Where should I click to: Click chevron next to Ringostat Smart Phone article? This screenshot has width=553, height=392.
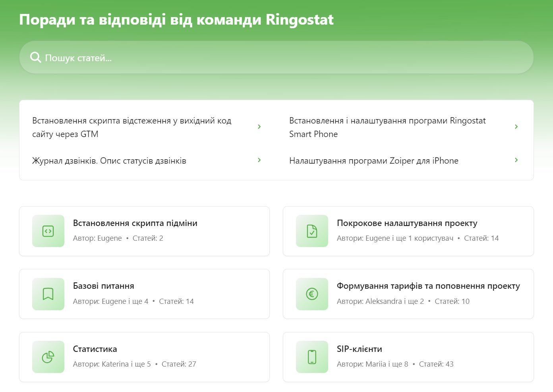516,127
